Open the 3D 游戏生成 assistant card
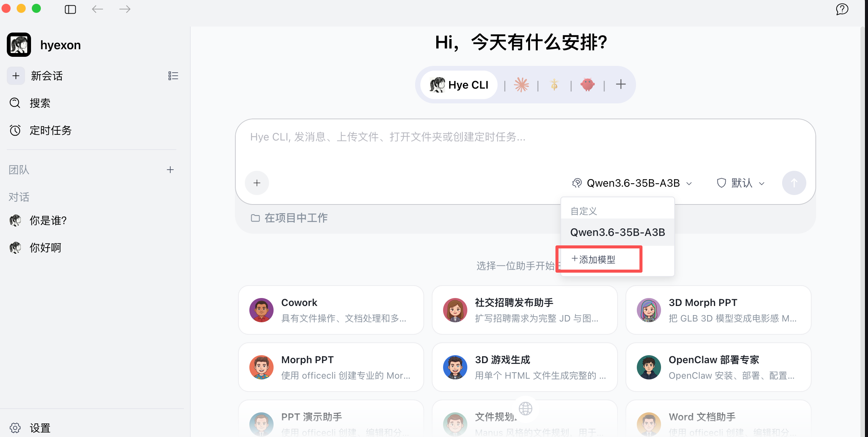The width and height of the screenshot is (868, 437). click(x=525, y=367)
